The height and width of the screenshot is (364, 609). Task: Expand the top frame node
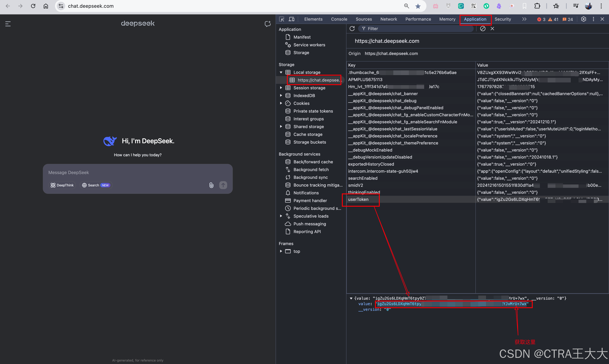pyautogui.click(x=281, y=251)
